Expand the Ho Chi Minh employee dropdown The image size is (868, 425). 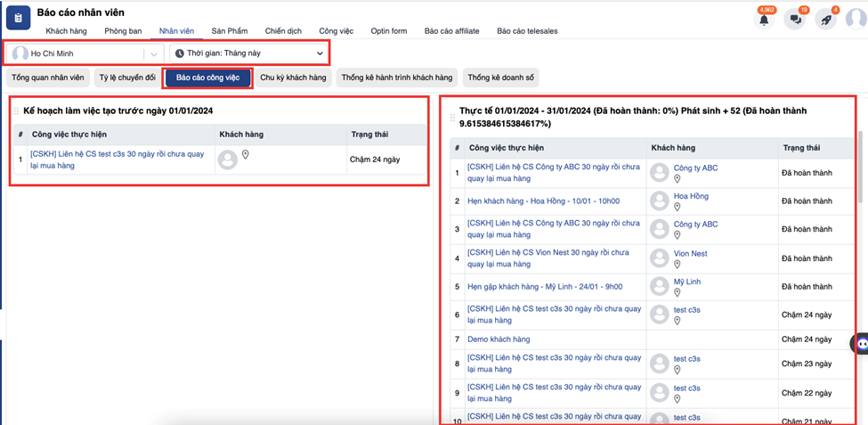[155, 54]
